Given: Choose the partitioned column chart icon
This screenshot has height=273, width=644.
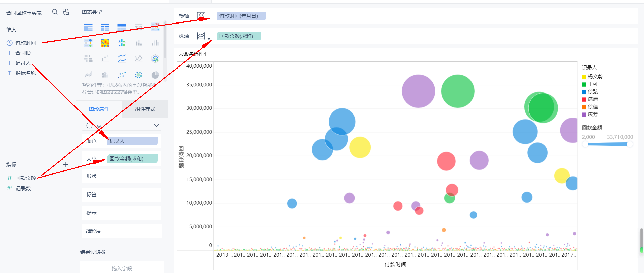Looking at the screenshot, I should (x=122, y=43).
